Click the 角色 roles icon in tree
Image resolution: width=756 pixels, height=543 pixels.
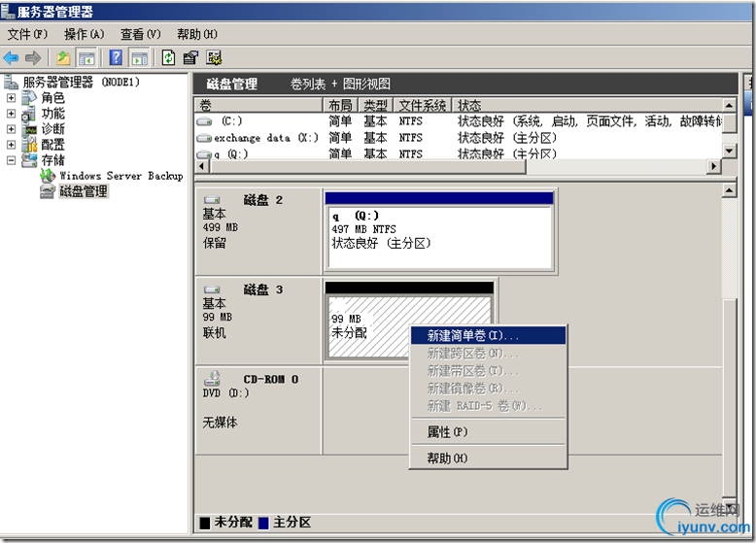[29, 98]
